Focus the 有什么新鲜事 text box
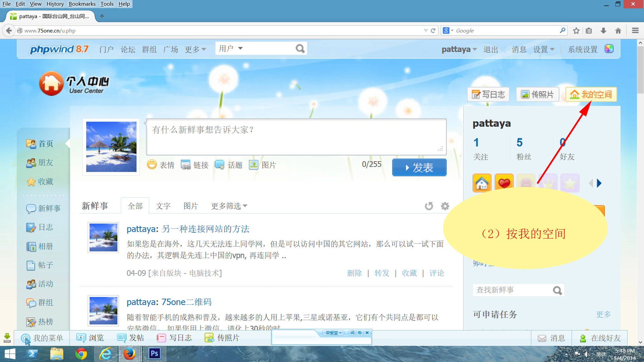This screenshot has height=362, width=644. (296, 137)
